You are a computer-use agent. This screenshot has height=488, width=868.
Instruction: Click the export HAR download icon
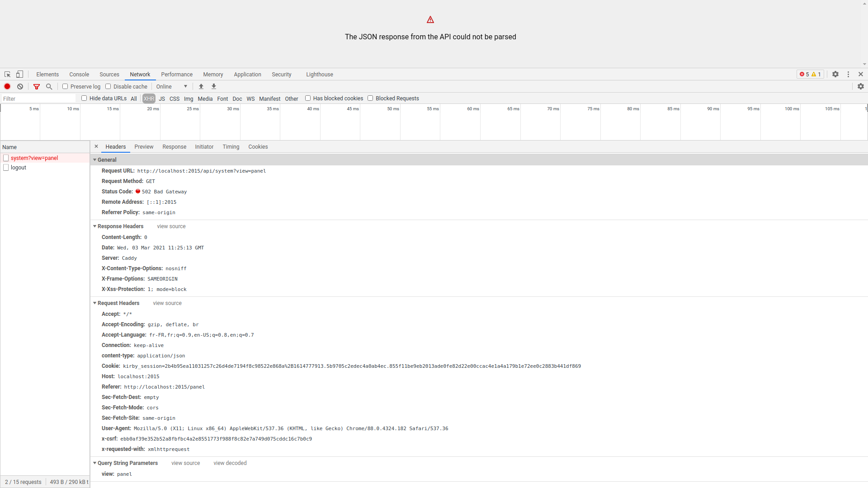[x=214, y=87]
